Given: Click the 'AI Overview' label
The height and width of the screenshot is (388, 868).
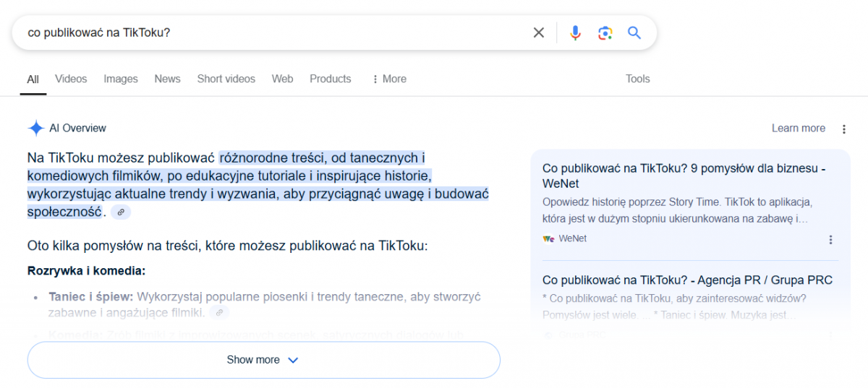Looking at the screenshot, I should [x=77, y=129].
